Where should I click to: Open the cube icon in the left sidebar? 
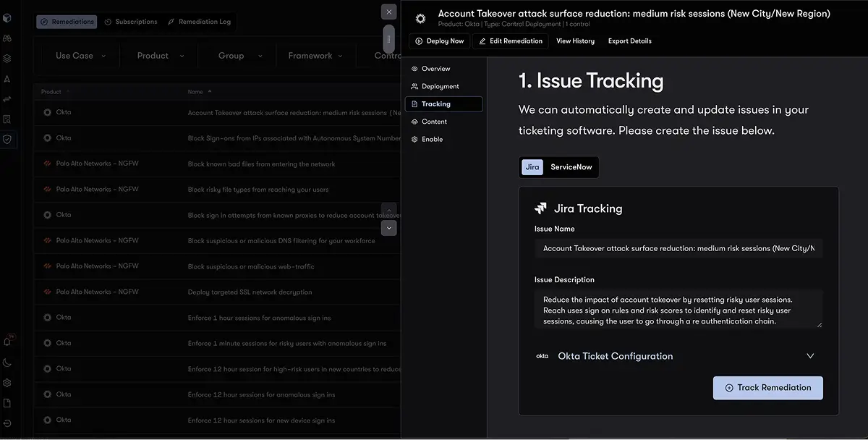tap(7, 18)
